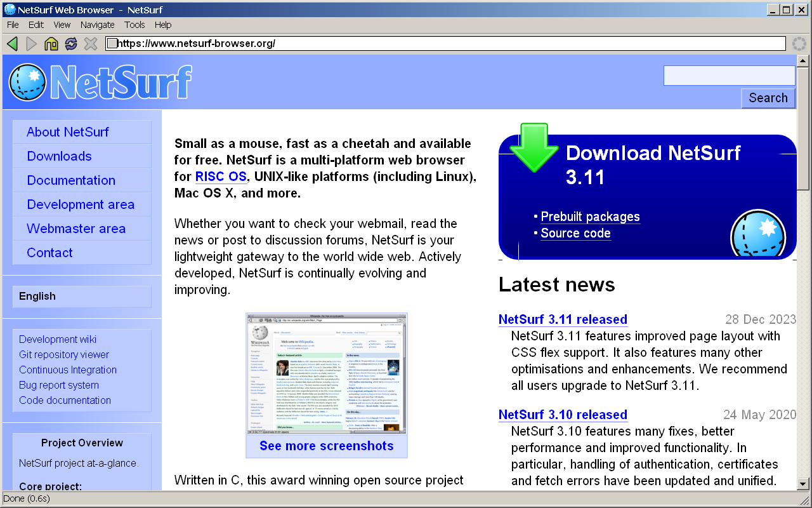
Task: Open the Navigate menu
Action: coord(97,25)
